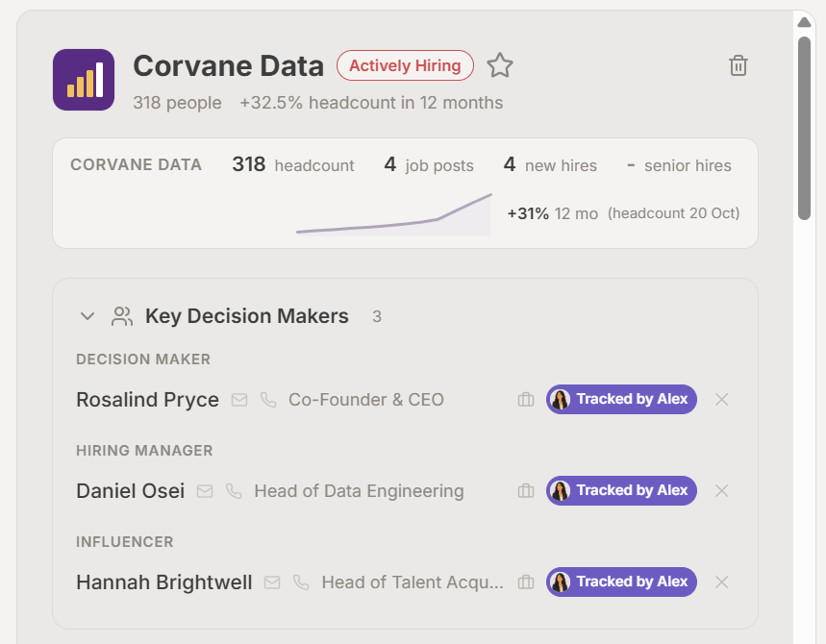826x644 pixels.
Task: Delete Corvane Data with trash icon
Action: 738,65
